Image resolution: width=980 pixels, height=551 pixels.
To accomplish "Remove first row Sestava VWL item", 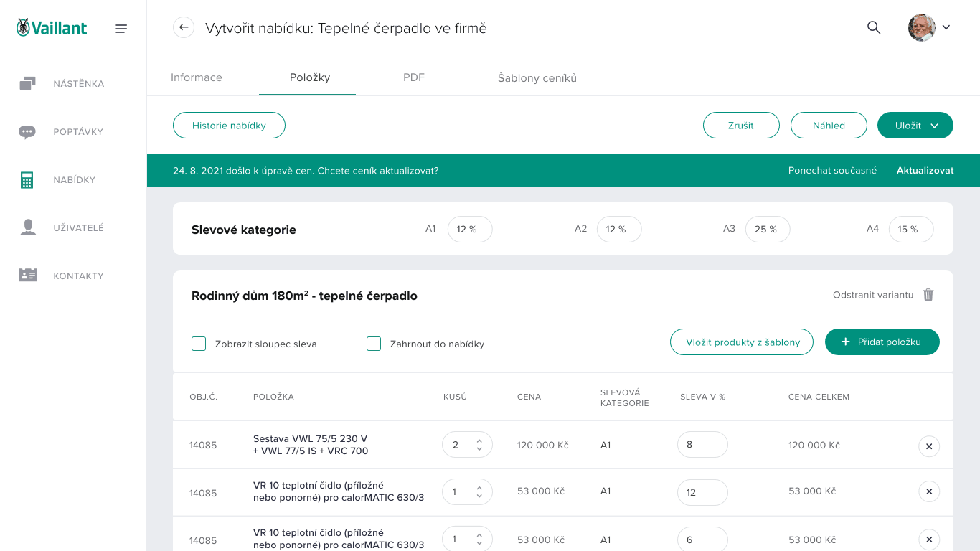I will click(x=929, y=446).
